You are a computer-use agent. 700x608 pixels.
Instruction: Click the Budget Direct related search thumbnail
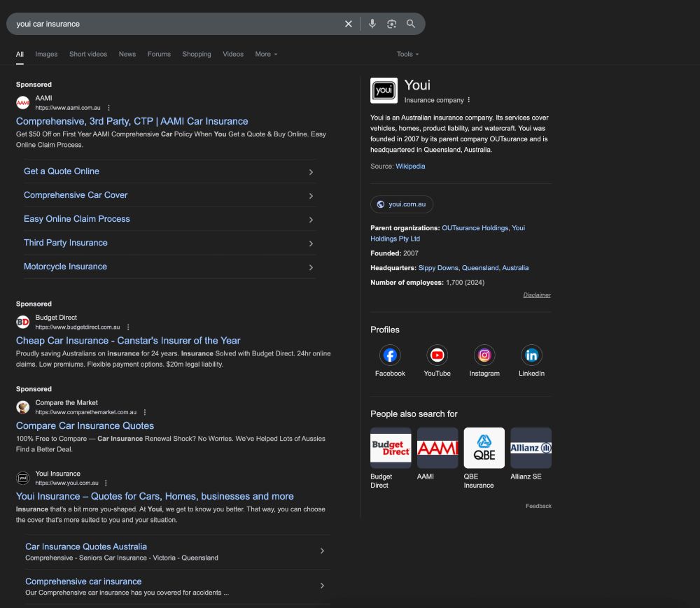391,448
